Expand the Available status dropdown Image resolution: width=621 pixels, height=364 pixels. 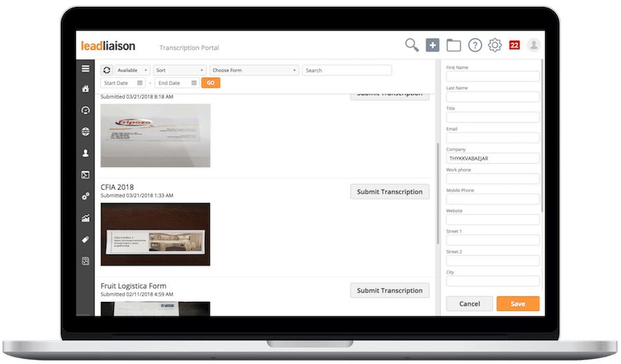(132, 70)
